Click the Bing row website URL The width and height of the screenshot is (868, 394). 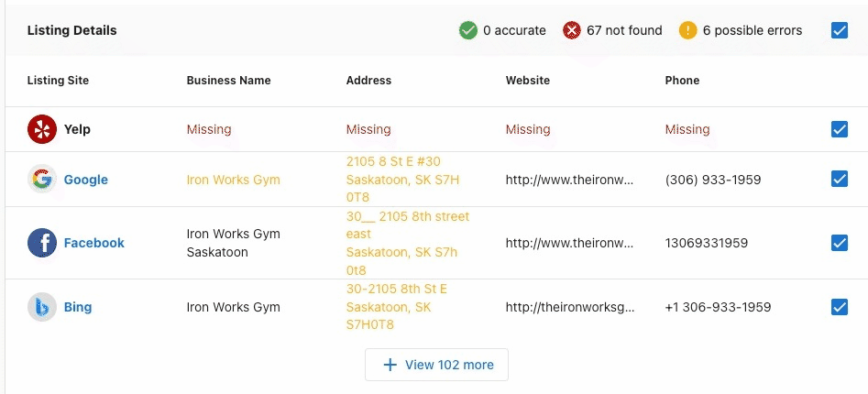569,307
